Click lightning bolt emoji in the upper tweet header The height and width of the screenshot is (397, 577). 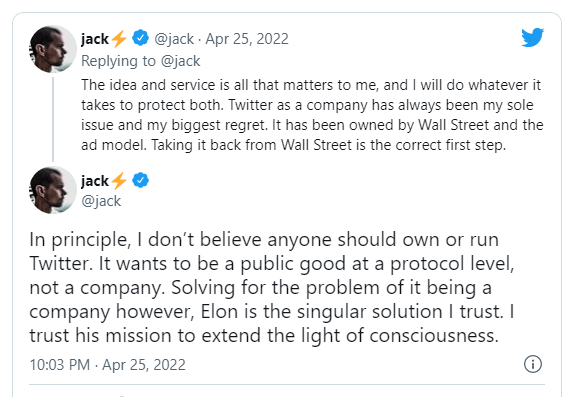118,38
